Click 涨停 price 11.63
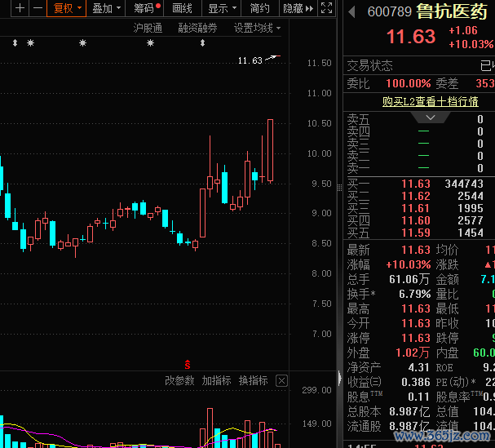The width and height of the screenshot is (495, 448). pos(416,338)
